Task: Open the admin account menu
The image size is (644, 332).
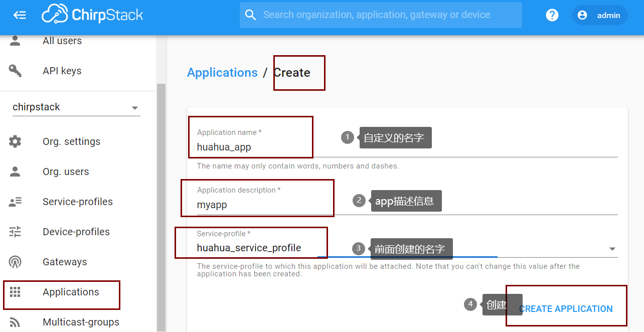Action: point(600,15)
